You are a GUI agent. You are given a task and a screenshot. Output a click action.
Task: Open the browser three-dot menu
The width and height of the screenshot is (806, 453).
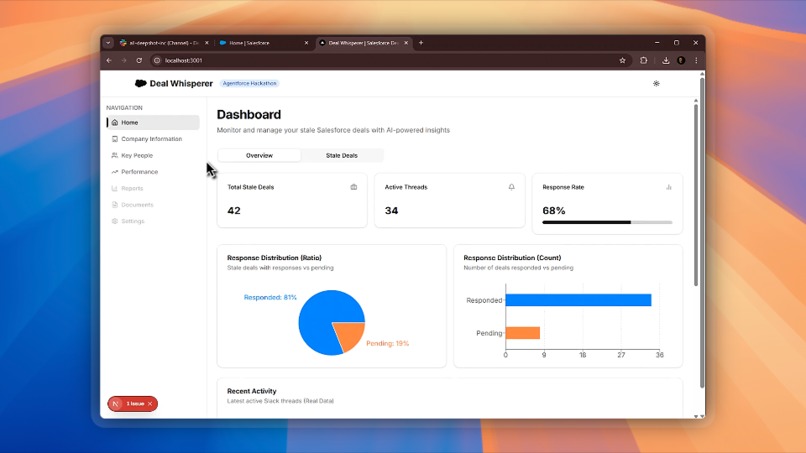point(696,60)
